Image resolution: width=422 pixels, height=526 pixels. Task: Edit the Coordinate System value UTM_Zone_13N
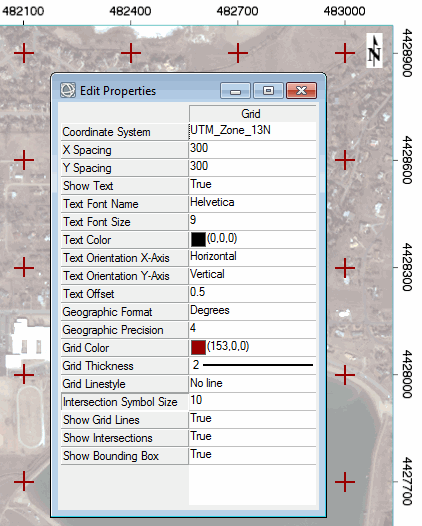[253, 131]
